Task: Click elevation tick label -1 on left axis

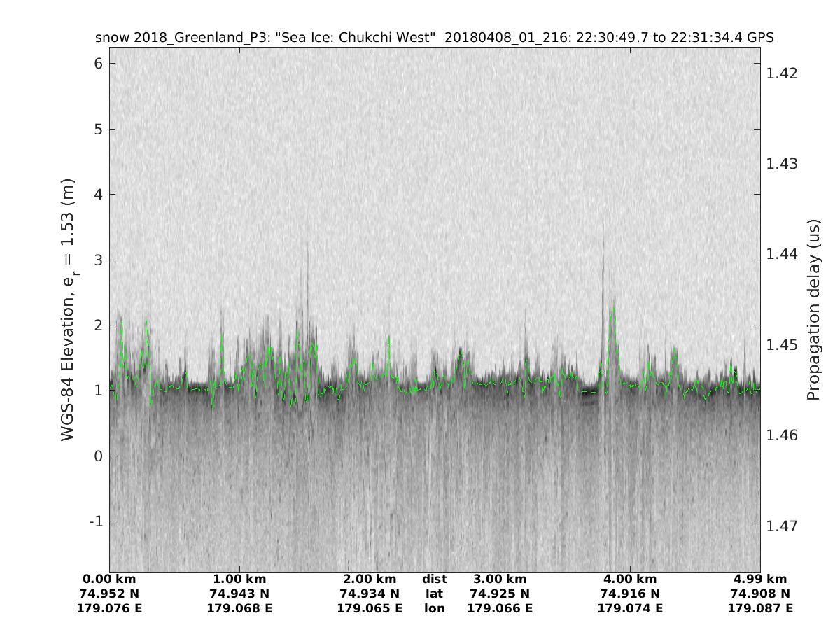Action: click(x=95, y=521)
